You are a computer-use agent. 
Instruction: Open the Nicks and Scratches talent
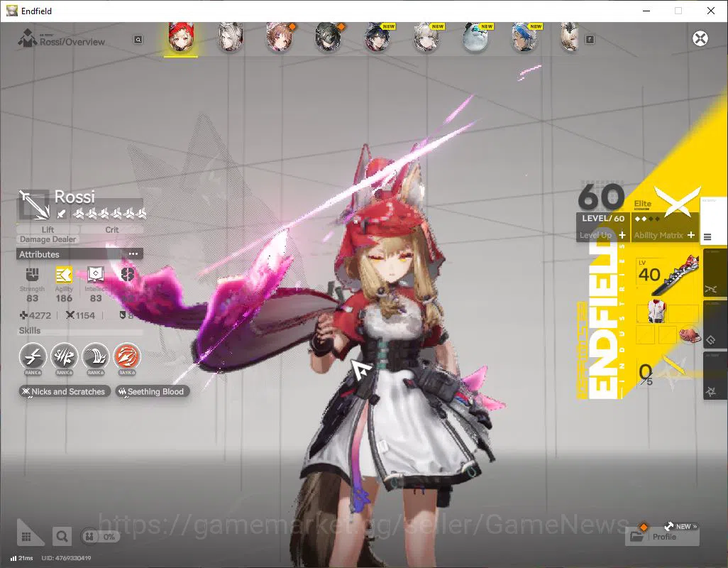[x=65, y=391]
